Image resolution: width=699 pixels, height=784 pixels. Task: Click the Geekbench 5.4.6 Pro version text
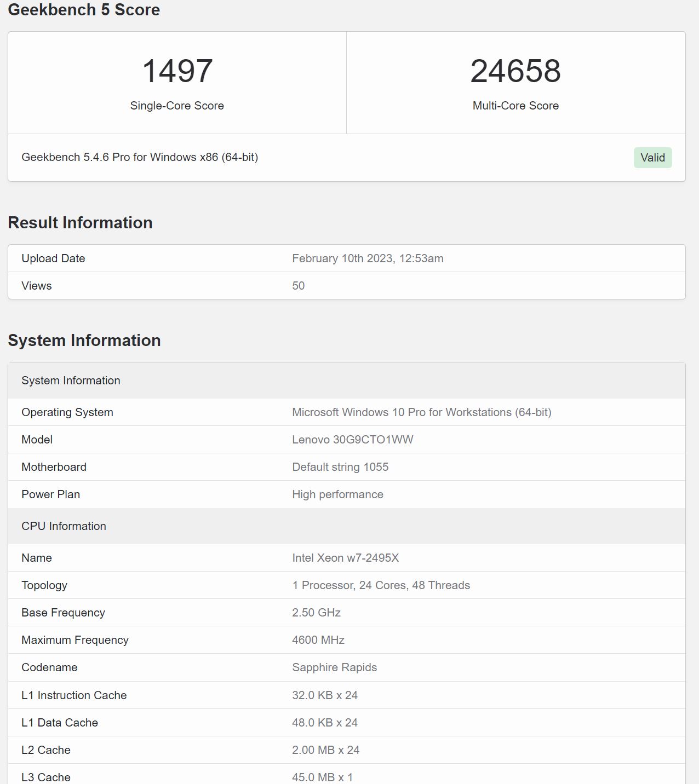[x=140, y=157]
